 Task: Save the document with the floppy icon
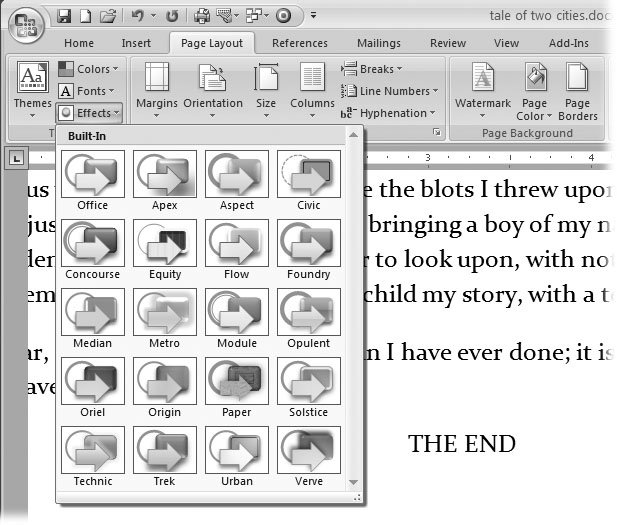pos(64,16)
